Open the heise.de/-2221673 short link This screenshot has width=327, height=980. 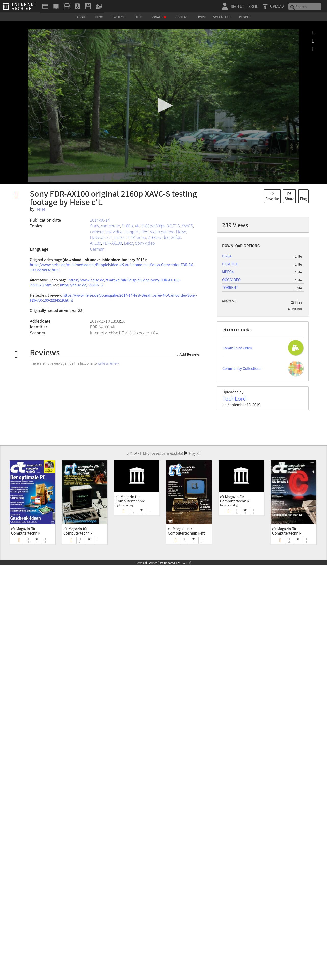(x=81, y=285)
